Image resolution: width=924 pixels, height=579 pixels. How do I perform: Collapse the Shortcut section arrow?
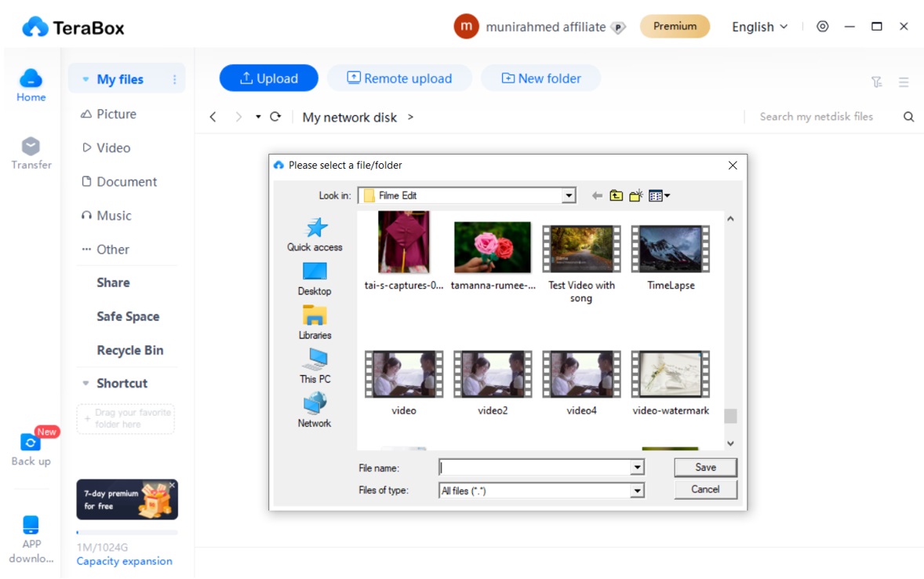point(85,383)
